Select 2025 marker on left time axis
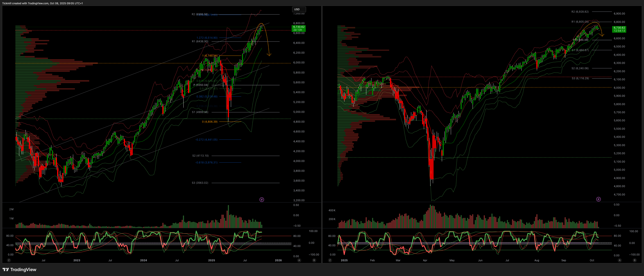This screenshot has width=644, height=276. [212, 260]
